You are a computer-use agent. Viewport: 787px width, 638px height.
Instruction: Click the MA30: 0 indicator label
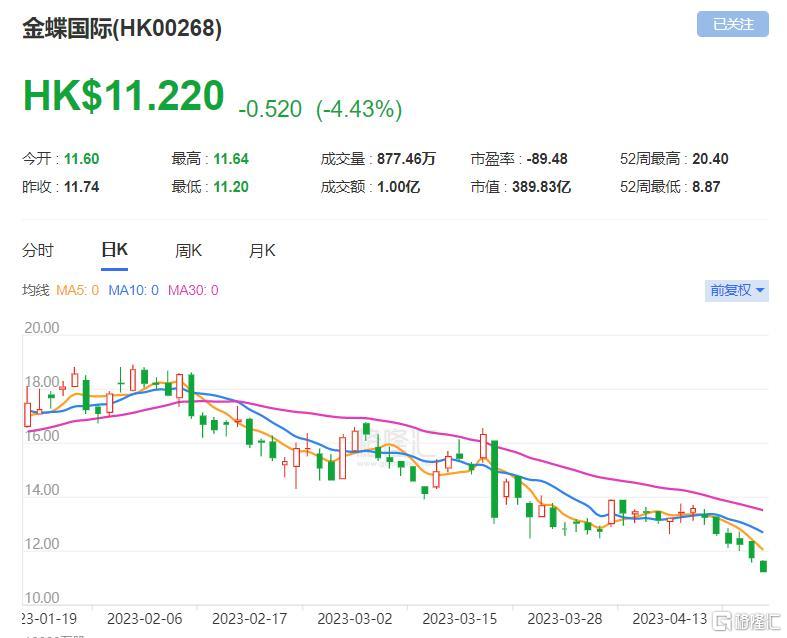(x=193, y=290)
